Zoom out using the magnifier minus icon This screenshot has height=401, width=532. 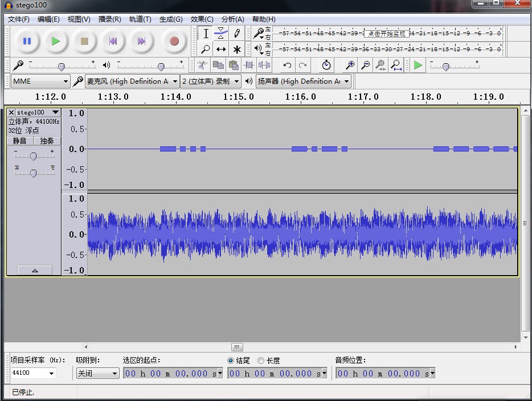click(365, 65)
